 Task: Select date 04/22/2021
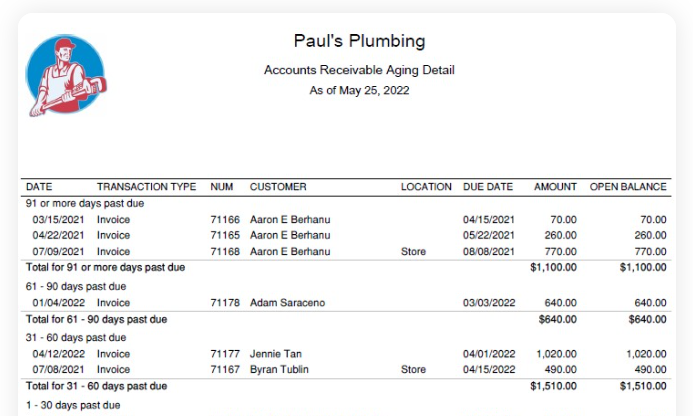[58, 235]
